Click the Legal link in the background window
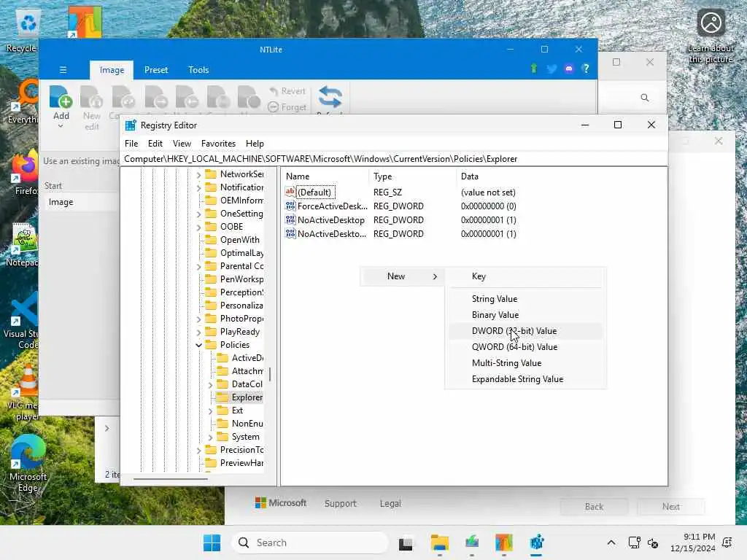This screenshot has height=560, width=747. (390, 503)
